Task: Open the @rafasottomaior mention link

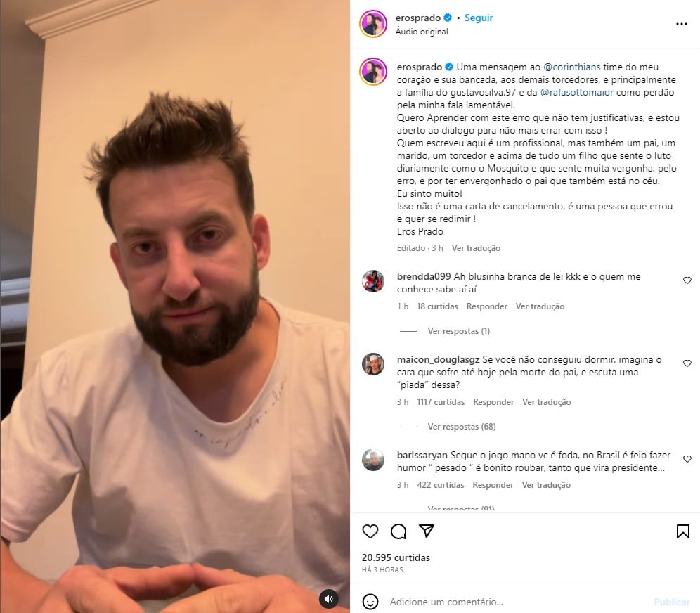Action: point(576,92)
